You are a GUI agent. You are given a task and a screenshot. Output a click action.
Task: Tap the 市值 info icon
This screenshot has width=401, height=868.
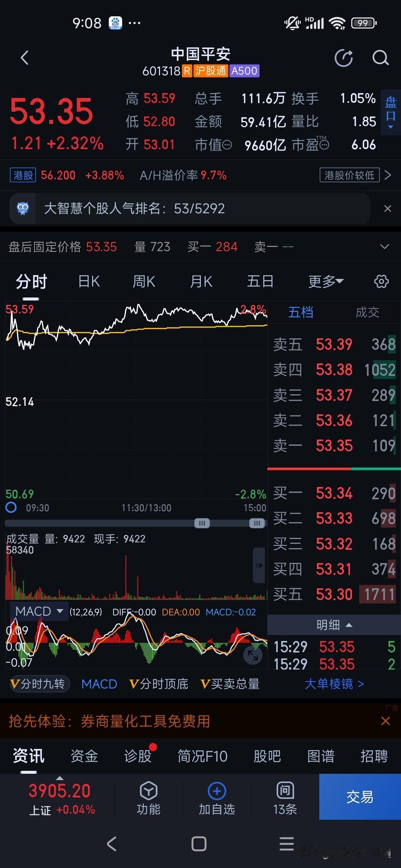pyautogui.click(x=226, y=145)
